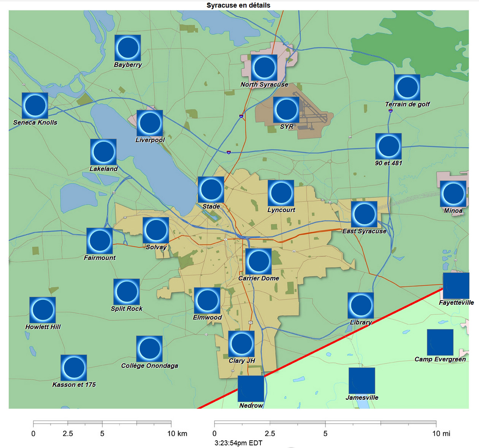The height and width of the screenshot is (448, 479).
Task: Click the 'Camp Evergreen' label text
Action: click(440, 359)
